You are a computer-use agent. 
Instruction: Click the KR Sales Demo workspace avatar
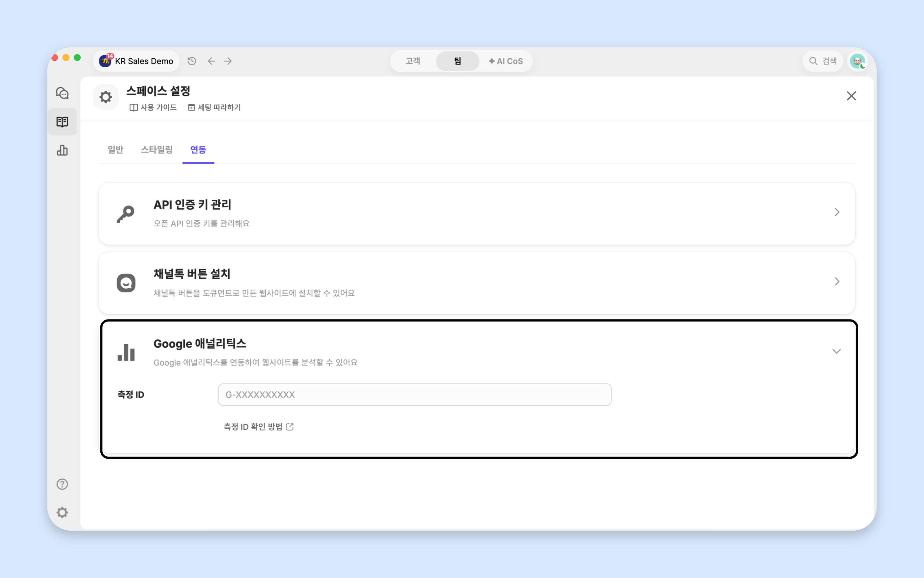point(105,61)
